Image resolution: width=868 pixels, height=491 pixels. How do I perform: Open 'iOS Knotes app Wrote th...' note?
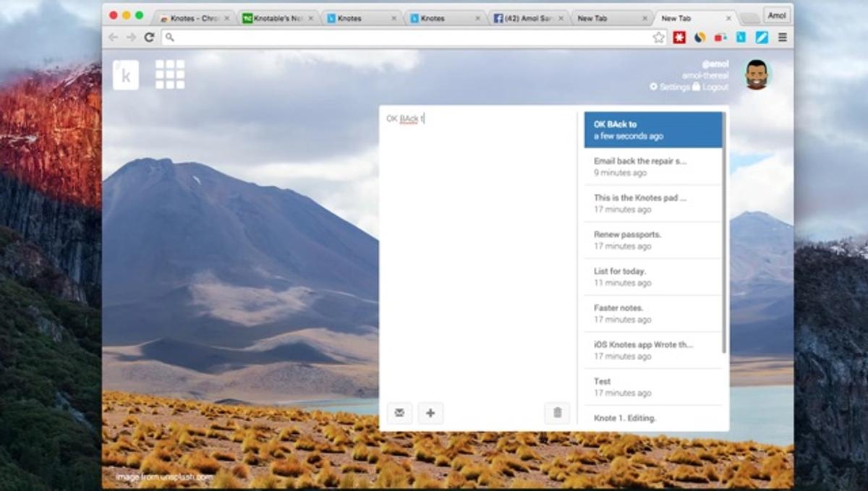(653, 350)
